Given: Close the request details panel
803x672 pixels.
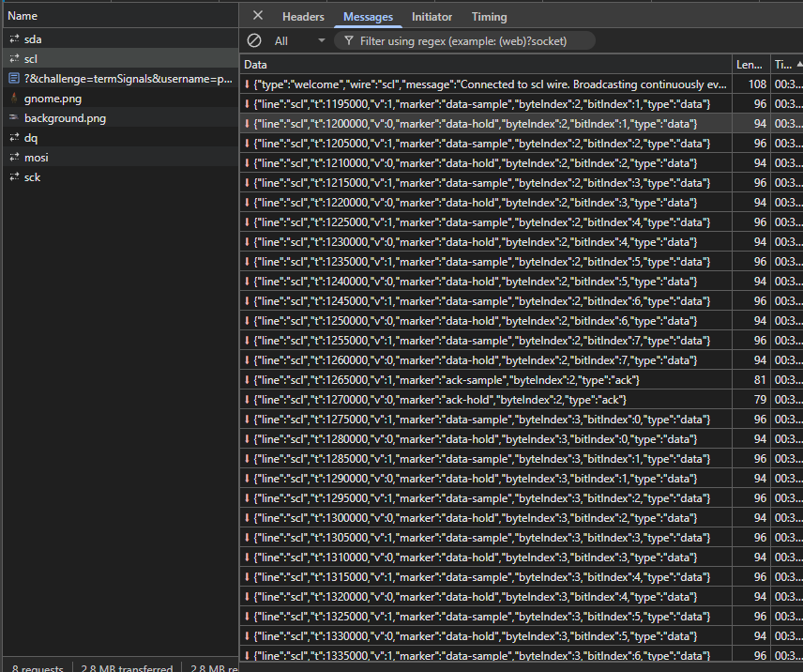Looking at the screenshot, I should pos(258,16).
